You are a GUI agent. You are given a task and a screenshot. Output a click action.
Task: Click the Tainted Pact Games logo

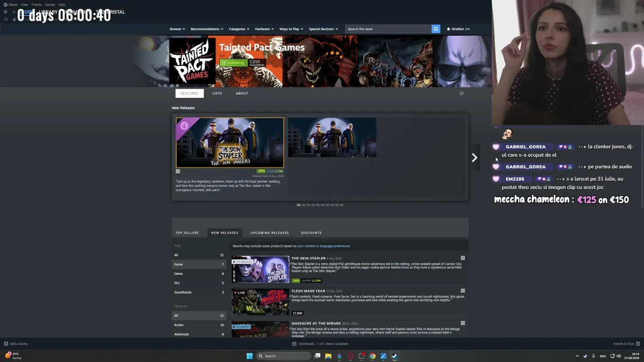coord(192,62)
